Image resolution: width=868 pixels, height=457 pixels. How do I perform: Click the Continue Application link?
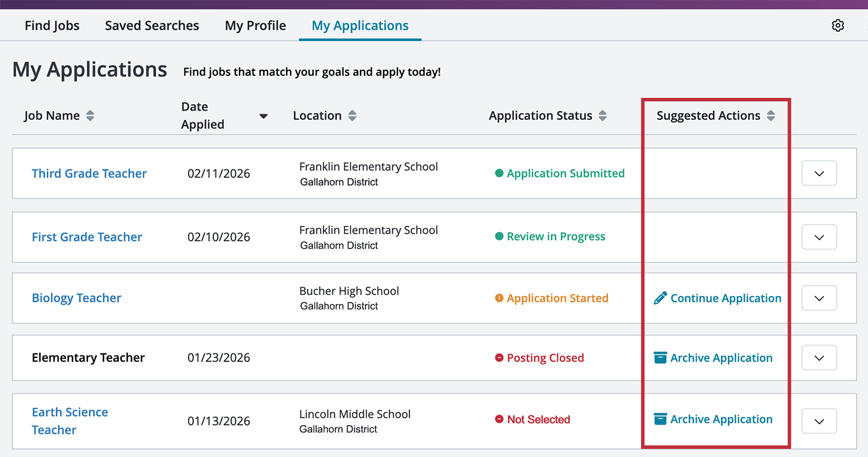point(726,298)
